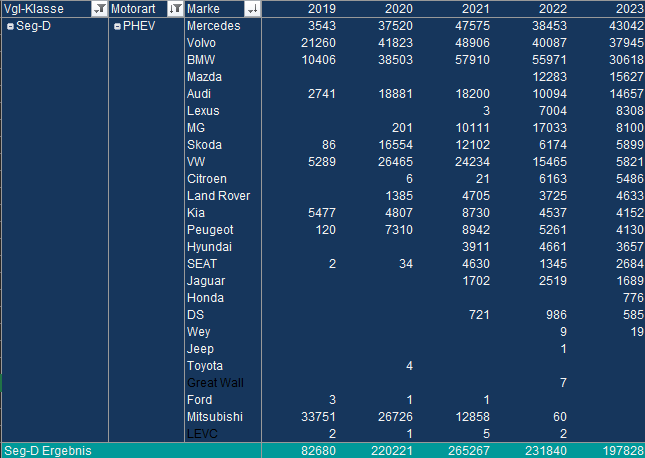The image size is (645, 458).
Task: Select the Land Rover row label
Action: coord(218,196)
